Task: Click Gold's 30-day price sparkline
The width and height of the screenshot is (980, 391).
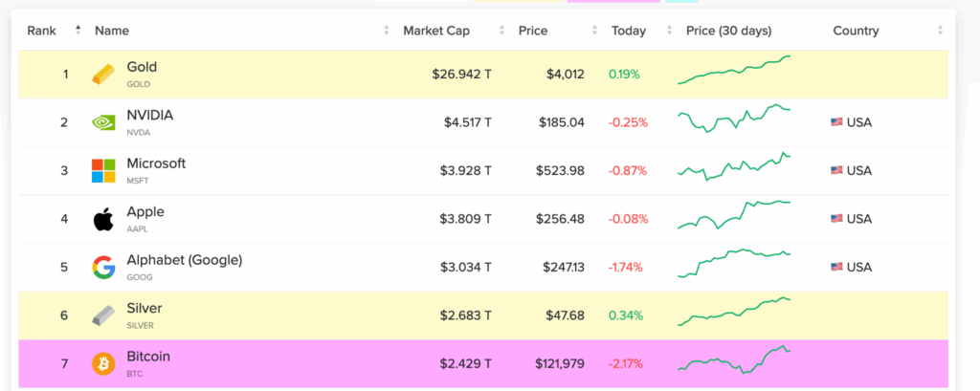Action: (x=734, y=71)
